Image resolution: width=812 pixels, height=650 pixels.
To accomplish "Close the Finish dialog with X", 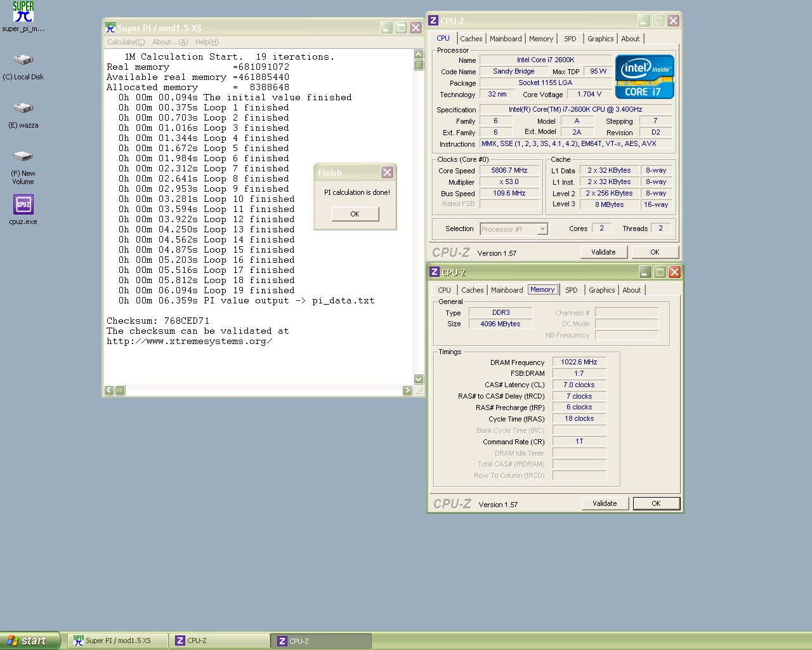I will 387,173.
